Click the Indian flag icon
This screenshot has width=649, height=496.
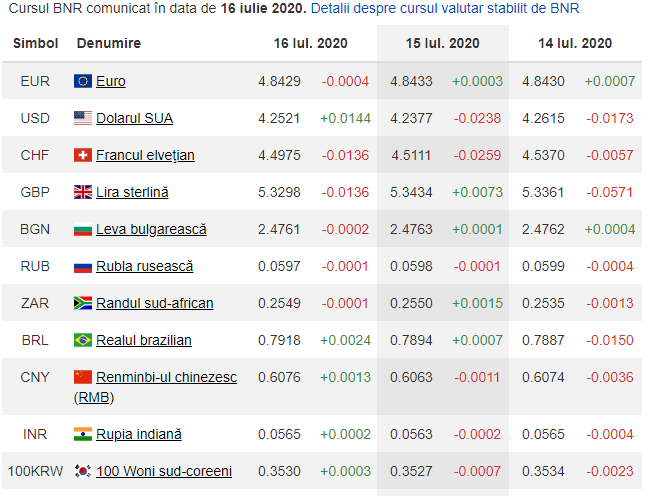point(83,434)
